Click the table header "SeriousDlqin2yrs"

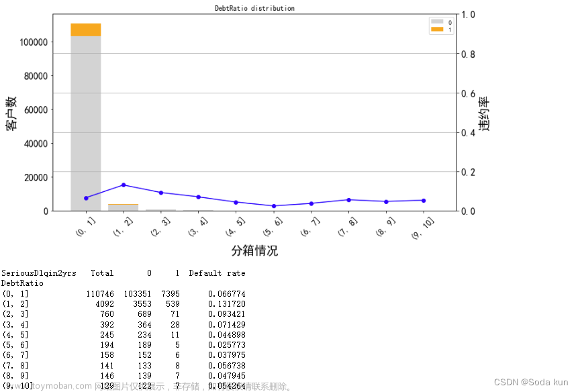(39, 273)
